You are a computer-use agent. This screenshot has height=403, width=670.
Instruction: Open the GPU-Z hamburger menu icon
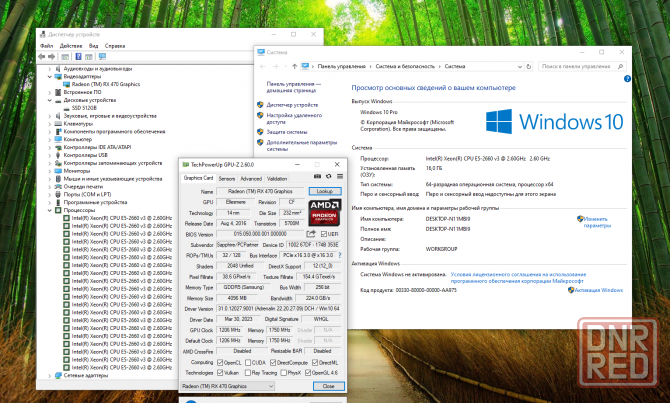(340, 176)
